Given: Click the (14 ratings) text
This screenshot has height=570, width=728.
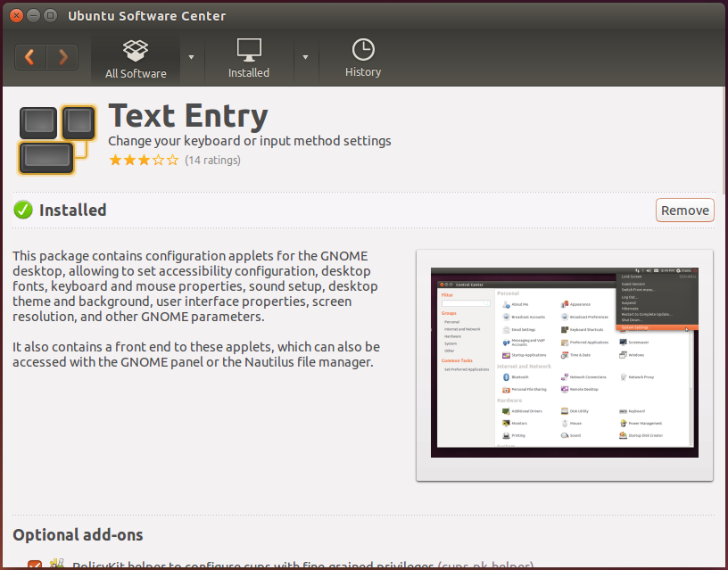Looking at the screenshot, I should point(212,161).
